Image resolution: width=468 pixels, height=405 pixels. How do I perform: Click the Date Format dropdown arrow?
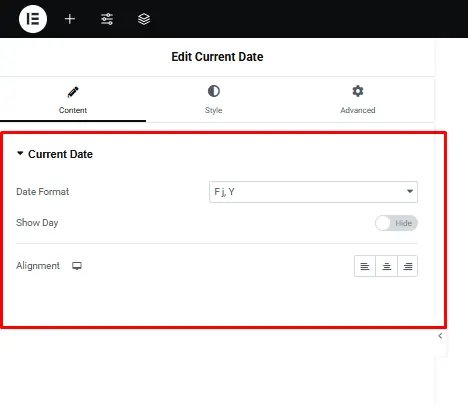410,191
